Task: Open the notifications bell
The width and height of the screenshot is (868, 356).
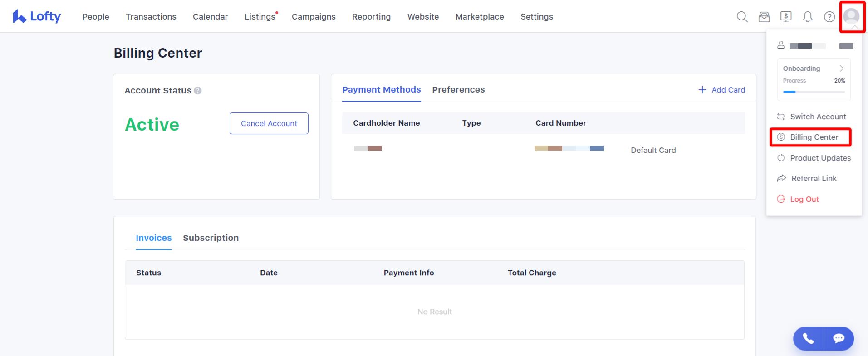Action: (x=808, y=17)
